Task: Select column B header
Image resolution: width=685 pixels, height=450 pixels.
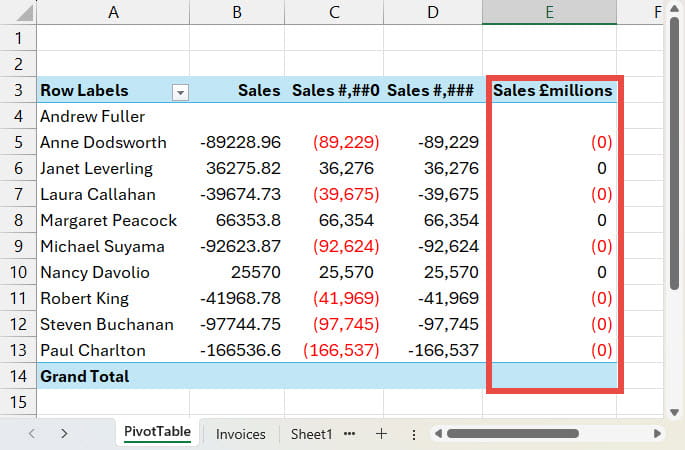Action: coord(237,12)
